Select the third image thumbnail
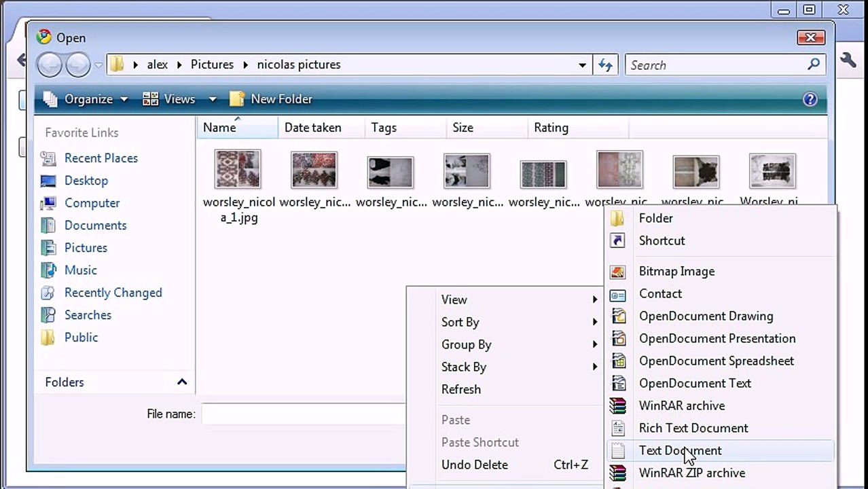Screen dimensions: 868x489 pyautogui.click(x=391, y=172)
